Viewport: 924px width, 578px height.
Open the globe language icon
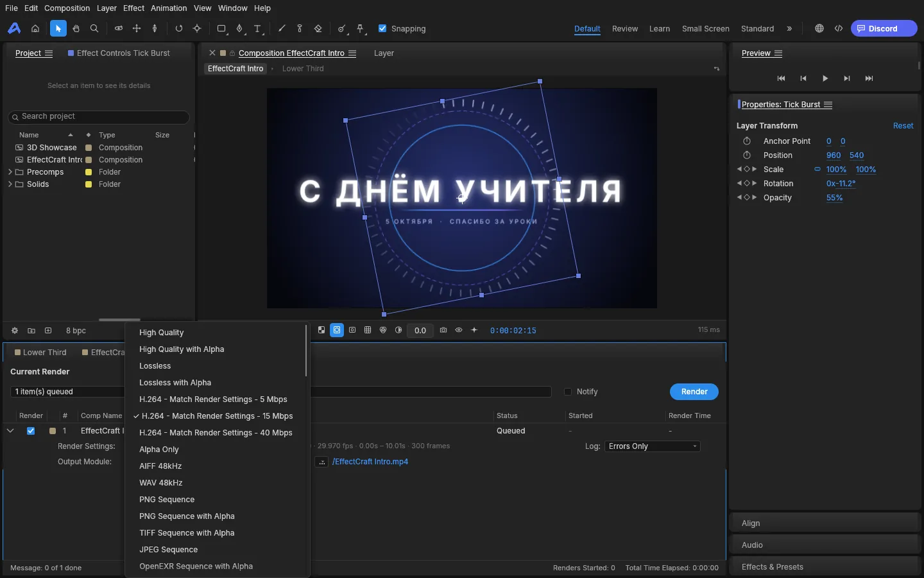(x=819, y=29)
